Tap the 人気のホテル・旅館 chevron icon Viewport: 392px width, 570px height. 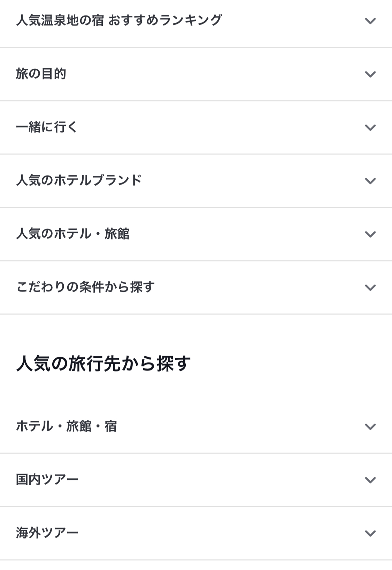click(370, 234)
